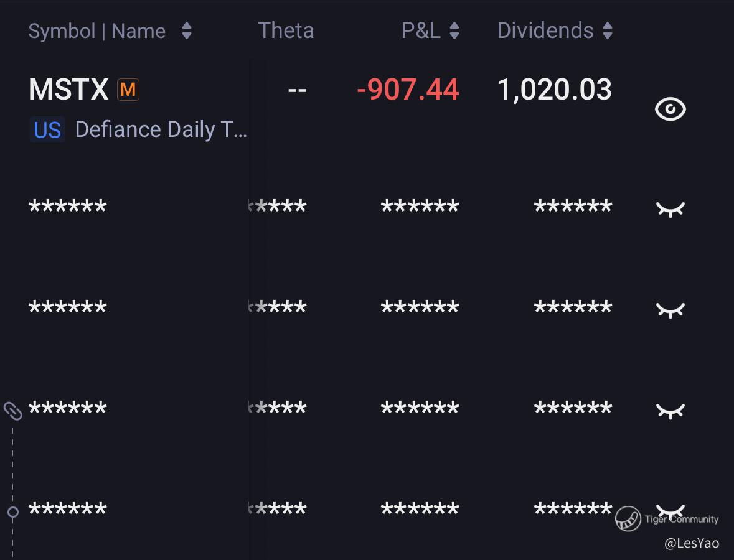Image resolution: width=734 pixels, height=560 pixels.
Task: Select the Theta column header
Action: click(286, 31)
